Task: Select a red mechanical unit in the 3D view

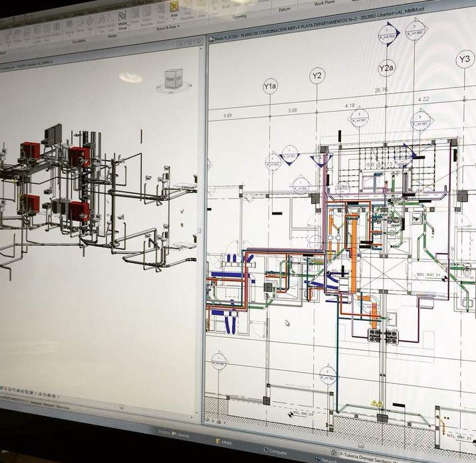Action: pyautogui.click(x=78, y=157)
